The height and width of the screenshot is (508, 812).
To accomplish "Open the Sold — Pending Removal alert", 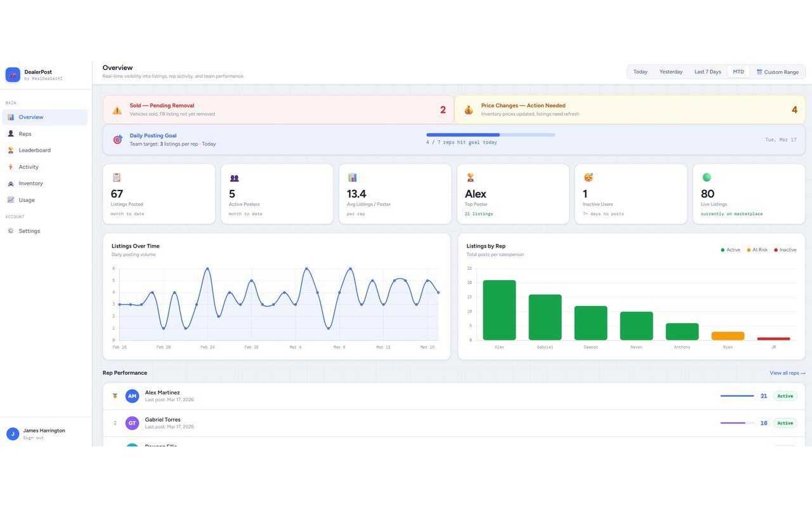I will click(278, 109).
